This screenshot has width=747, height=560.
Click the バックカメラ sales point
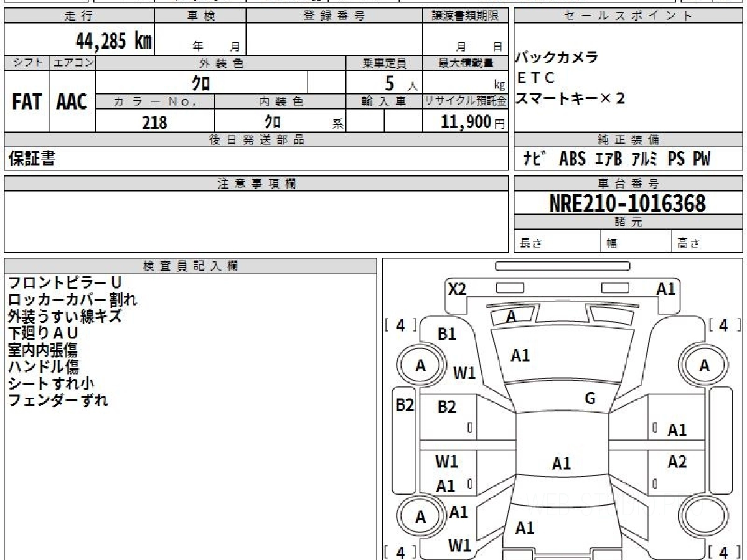click(x=557, y=58)
